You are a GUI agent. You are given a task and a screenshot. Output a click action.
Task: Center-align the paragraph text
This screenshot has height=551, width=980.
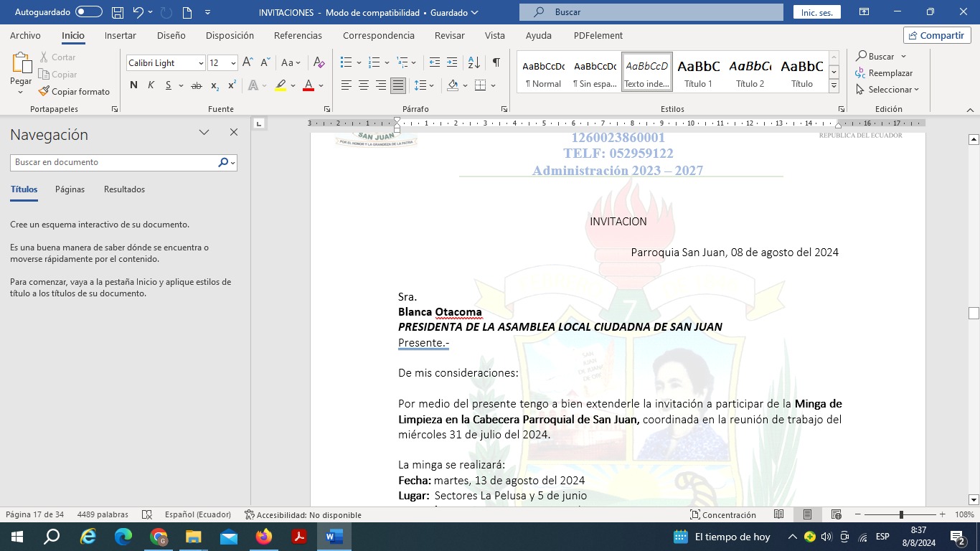pyautogui.click(x=364, y=85)
